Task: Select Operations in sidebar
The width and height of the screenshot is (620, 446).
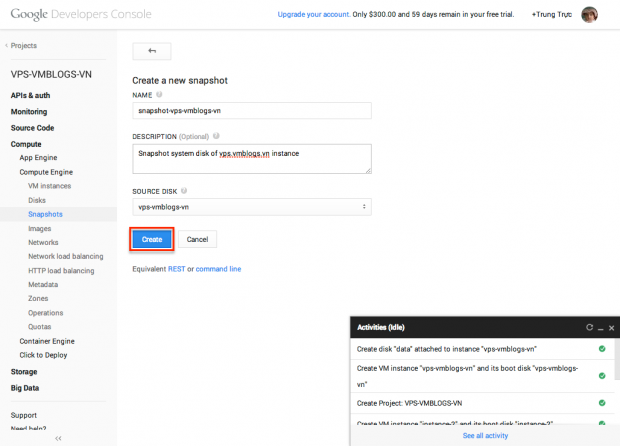Action: click(45, 313)
